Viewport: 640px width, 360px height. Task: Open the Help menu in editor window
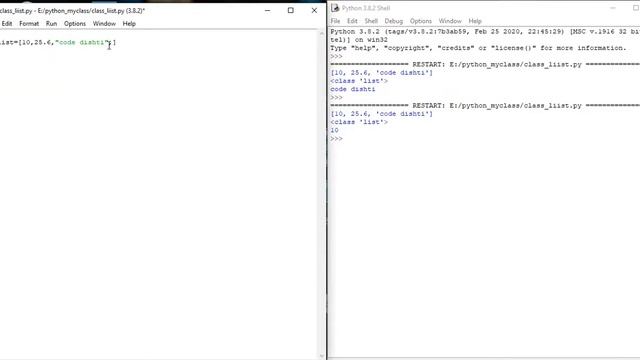(x=129, y=24)
